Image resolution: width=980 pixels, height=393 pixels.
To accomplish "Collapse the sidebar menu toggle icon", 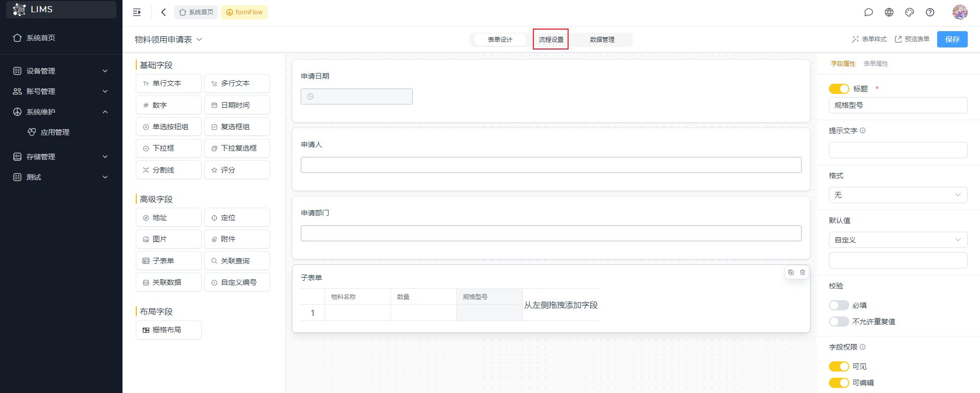I will tap(137, 12).
